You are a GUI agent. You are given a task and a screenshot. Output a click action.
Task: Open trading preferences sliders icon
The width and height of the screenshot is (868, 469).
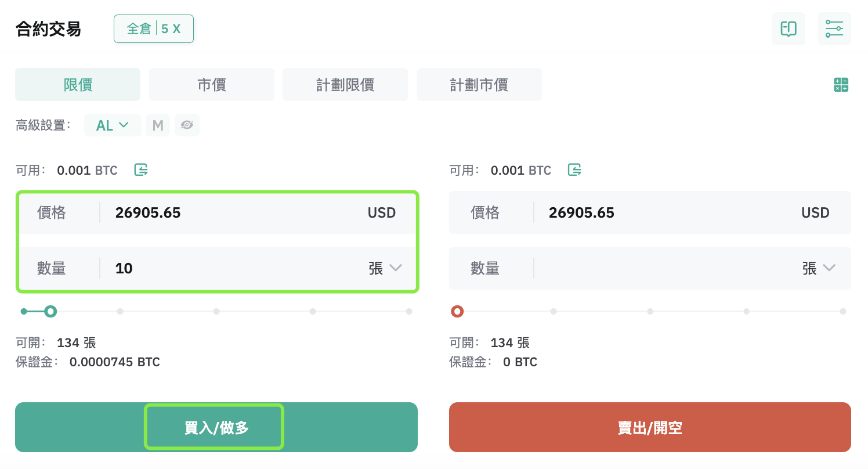834,28
